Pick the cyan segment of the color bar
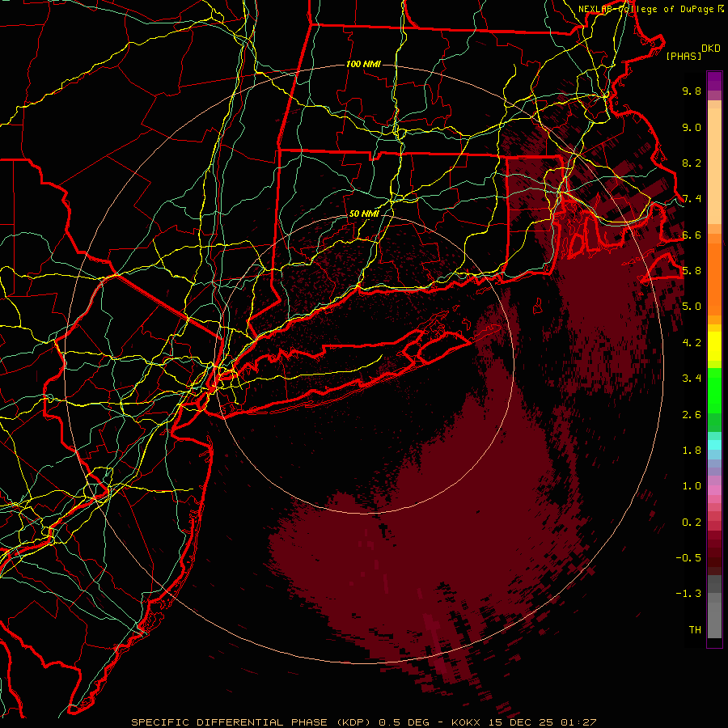Screen dimensions: 728x728 tap(714, 445)
